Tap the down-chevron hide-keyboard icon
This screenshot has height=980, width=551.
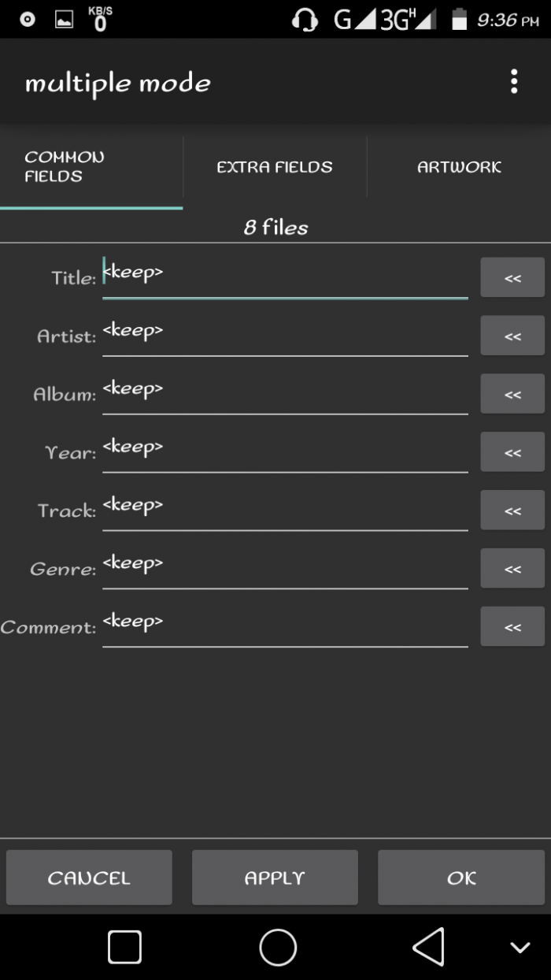click(520, 947)
